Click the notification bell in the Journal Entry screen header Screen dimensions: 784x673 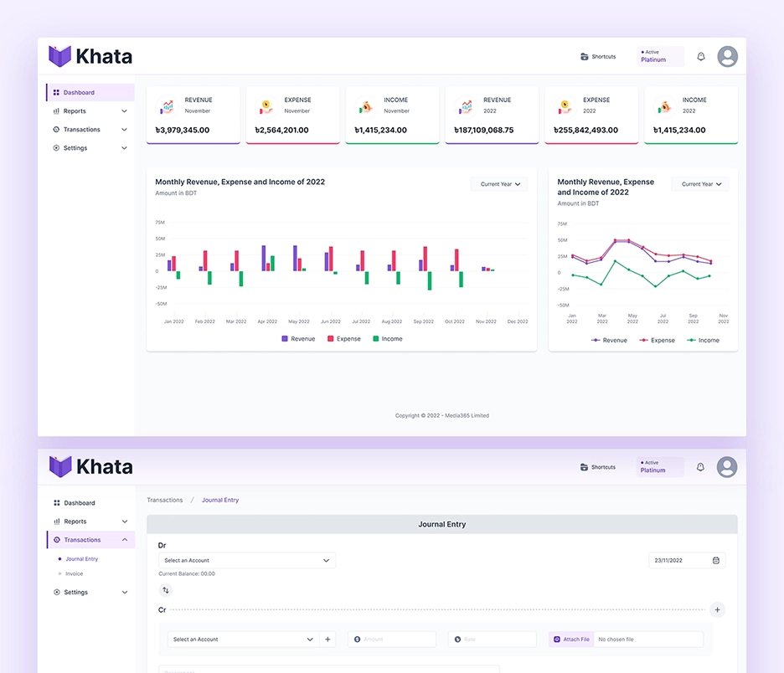[x=700, y=467]
